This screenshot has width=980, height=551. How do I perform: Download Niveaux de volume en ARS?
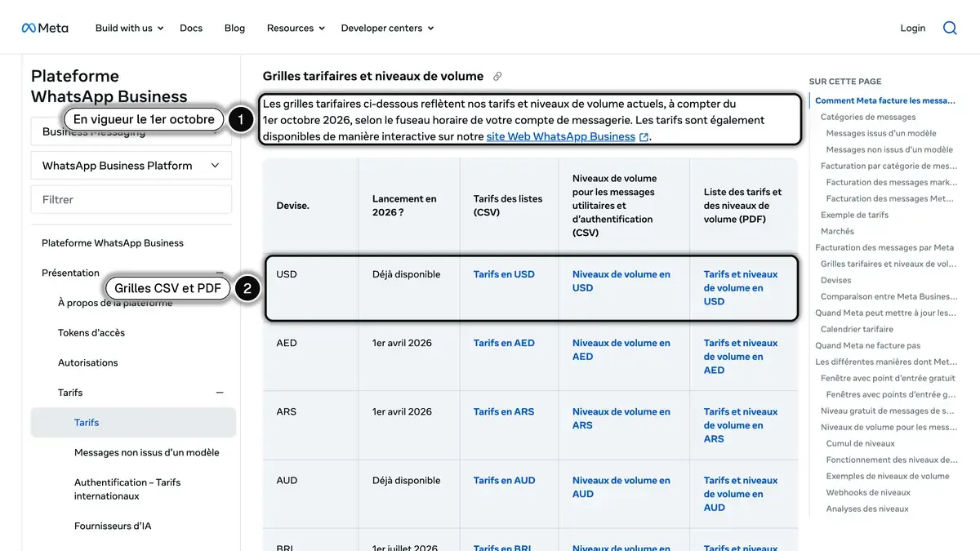[x=621, y=418]
